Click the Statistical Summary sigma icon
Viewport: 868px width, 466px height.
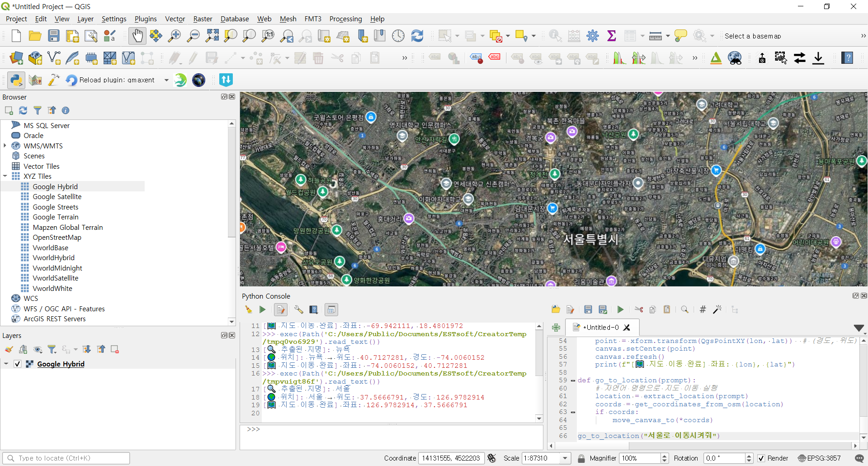[x=611, y=36]
